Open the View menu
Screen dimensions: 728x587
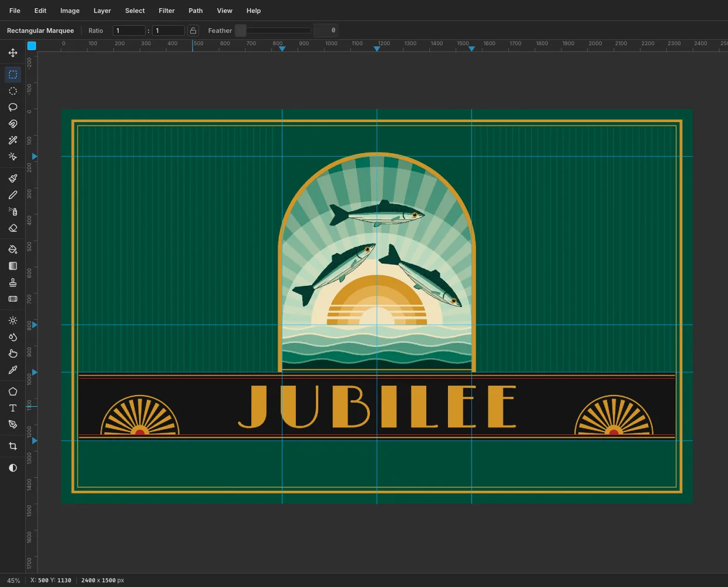225,11
